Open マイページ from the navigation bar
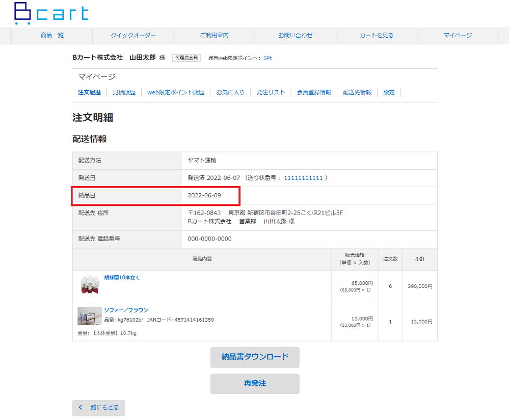This screenshot has width=509, height=420. 458,35
